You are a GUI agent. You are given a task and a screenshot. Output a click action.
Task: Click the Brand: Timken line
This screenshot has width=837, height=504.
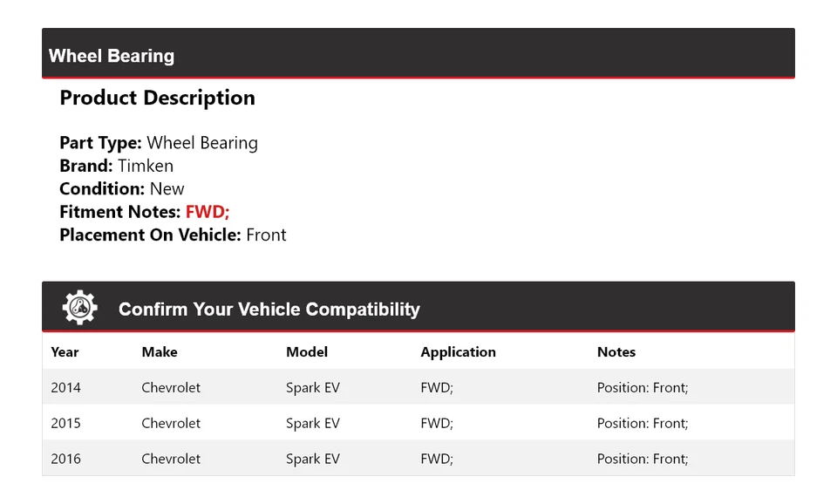click(116, 166)
